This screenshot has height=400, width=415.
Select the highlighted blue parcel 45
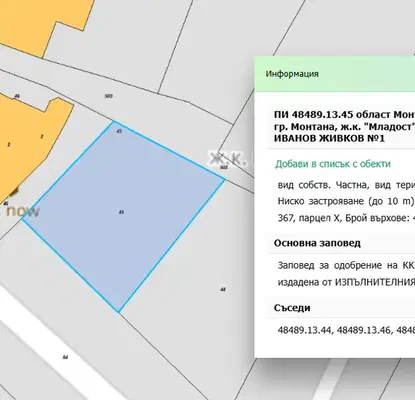(123, 217)
